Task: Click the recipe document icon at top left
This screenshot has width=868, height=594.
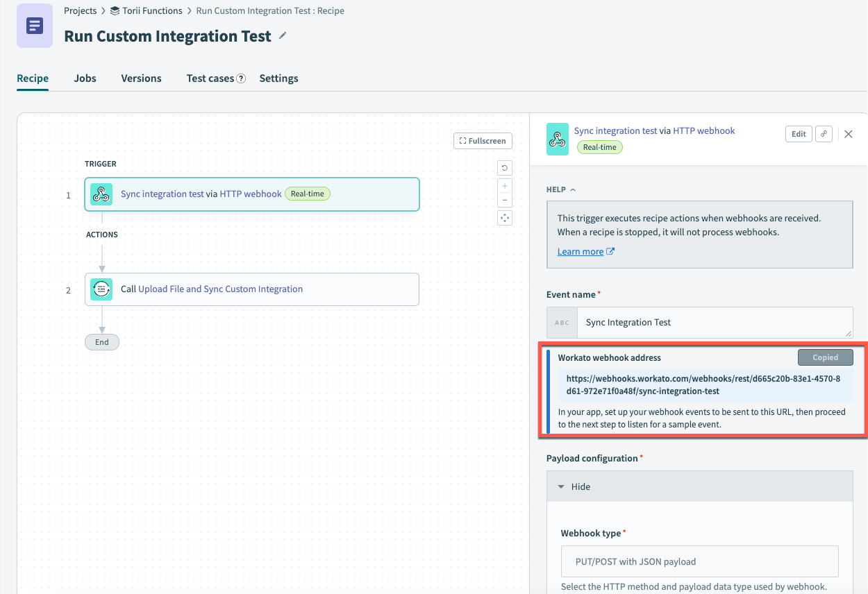Action: (35, 26)
